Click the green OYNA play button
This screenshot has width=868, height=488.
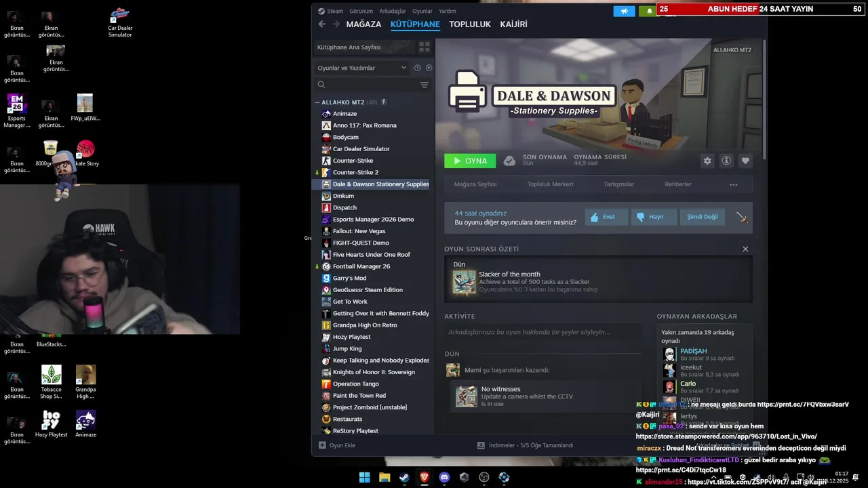click(470, 161)
